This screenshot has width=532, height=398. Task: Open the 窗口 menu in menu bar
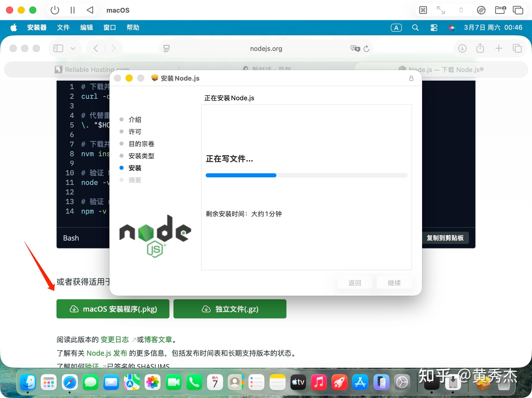pos(109,27)
